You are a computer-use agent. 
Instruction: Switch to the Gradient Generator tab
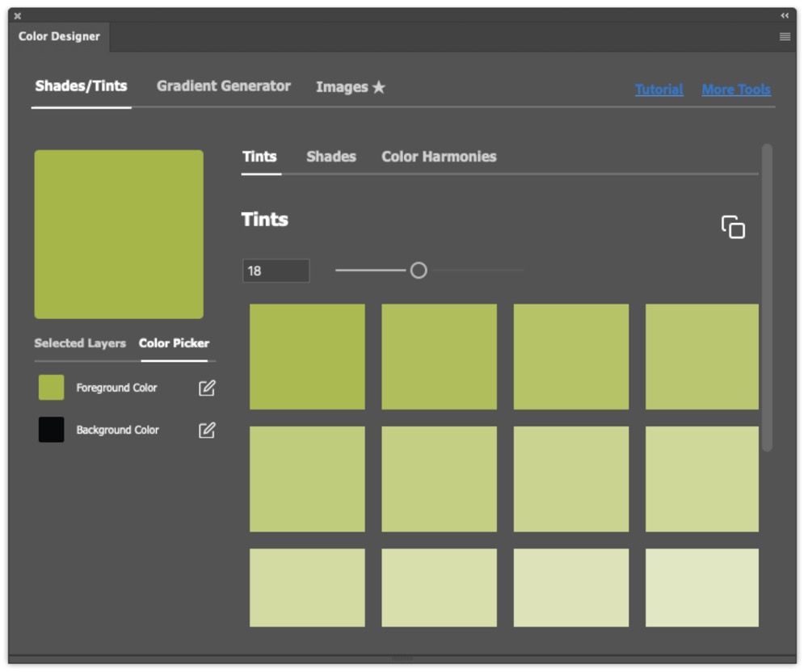223,86
